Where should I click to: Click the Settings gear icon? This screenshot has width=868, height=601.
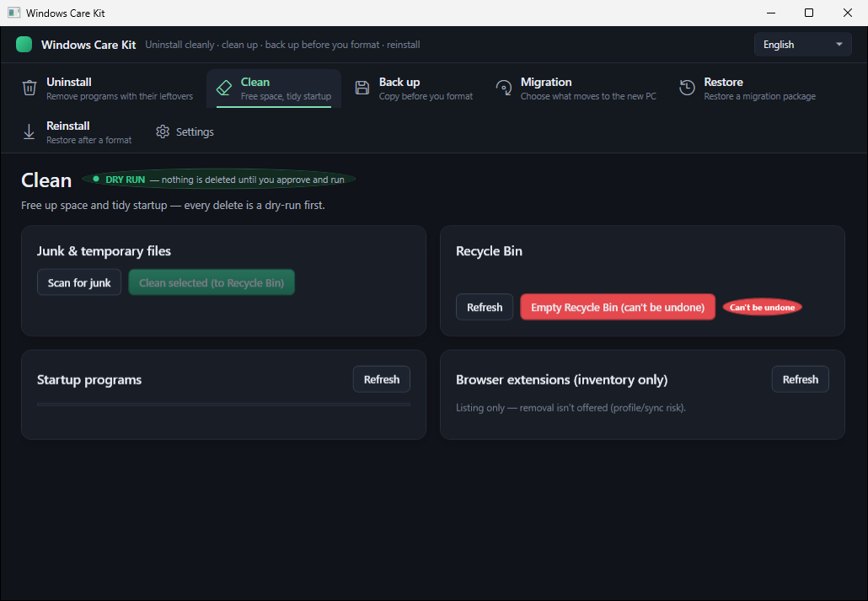click(163, 131)
